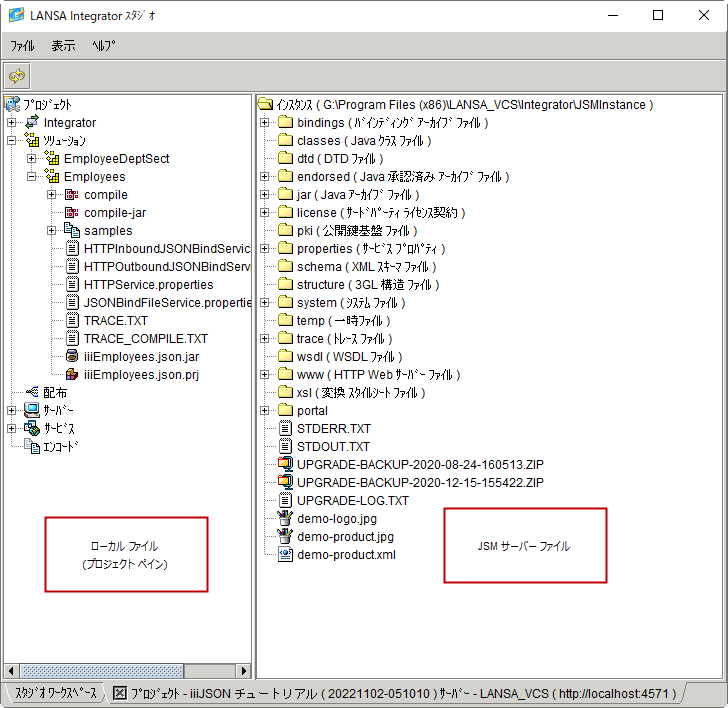
Task: Open the ファイル menu
Action: pos(22,45)
